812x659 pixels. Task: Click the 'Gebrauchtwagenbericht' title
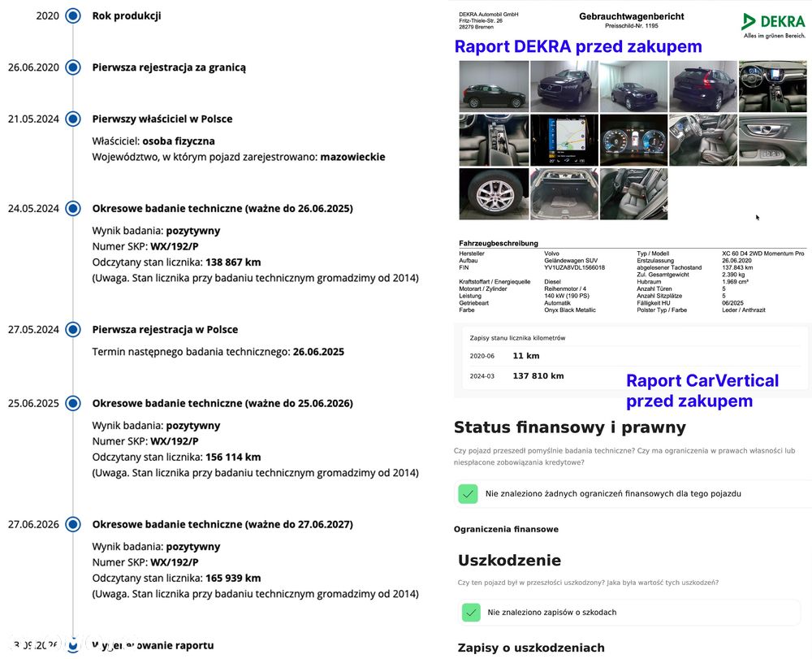(631, 16)
